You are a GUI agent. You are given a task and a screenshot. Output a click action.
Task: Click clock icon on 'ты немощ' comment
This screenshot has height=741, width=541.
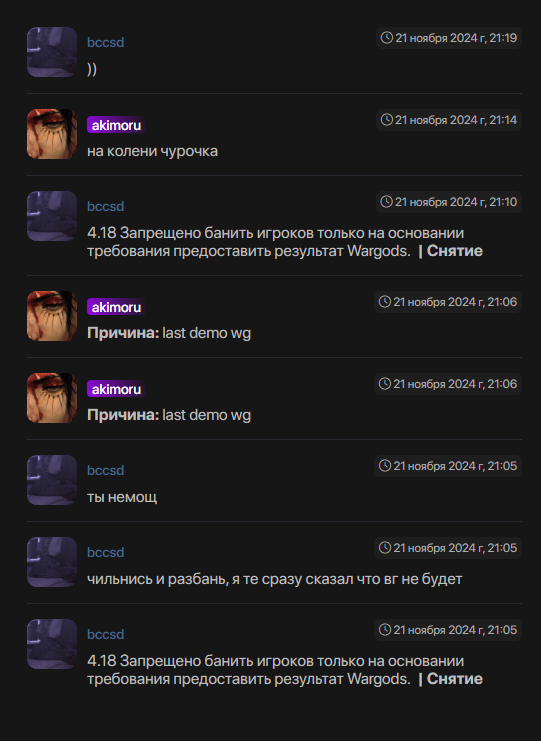click(x=385, y=466)
